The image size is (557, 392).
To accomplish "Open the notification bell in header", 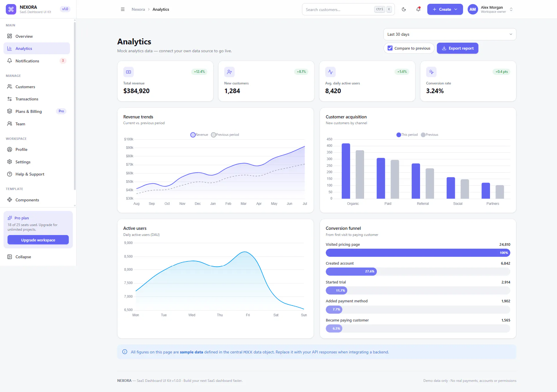I will click(x=418, y=9).
